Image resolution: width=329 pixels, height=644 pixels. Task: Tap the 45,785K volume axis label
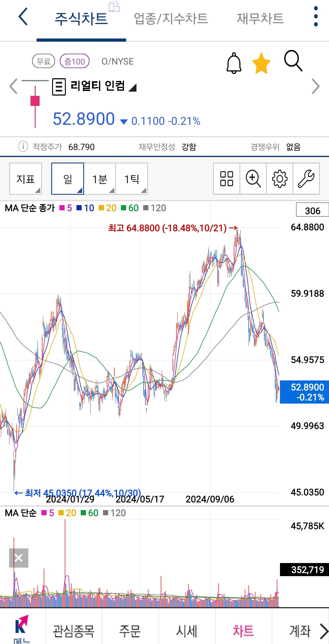click(x=307, y=526)
